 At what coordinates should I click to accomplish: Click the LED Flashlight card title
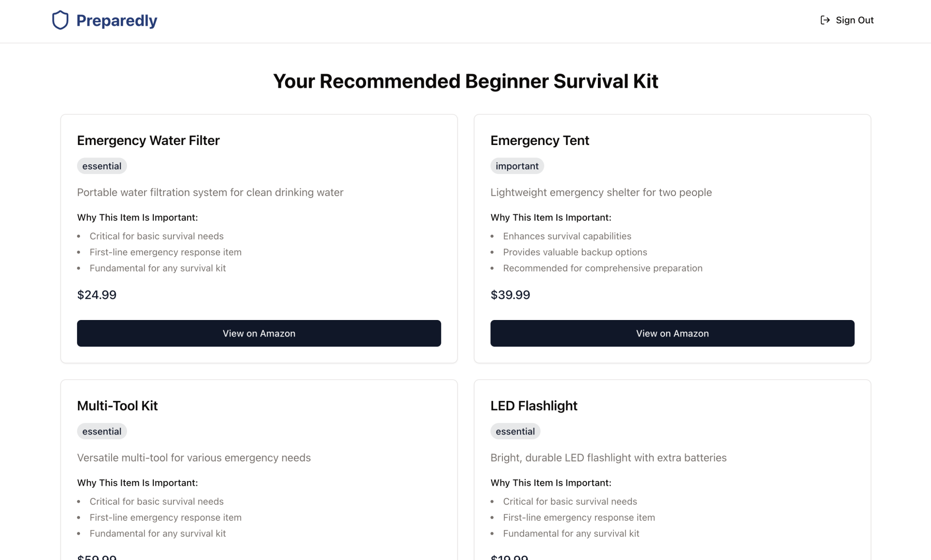pos(534,406)
